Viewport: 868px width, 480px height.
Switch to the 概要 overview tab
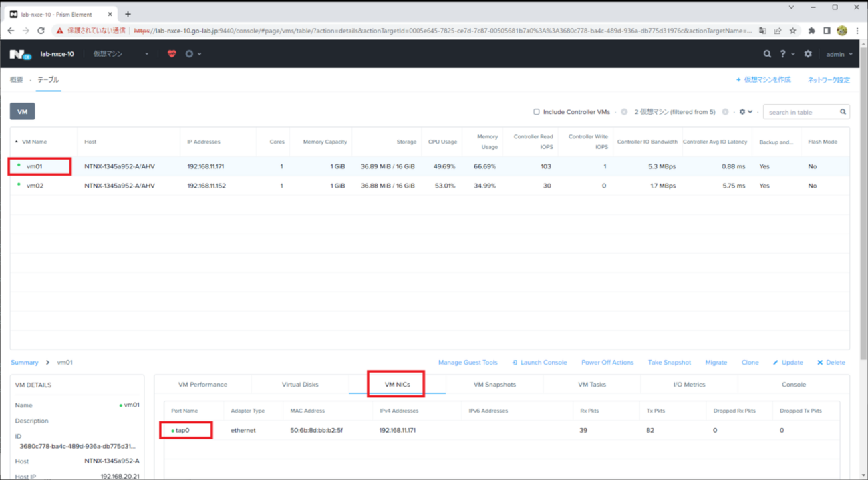coord(17,80)
